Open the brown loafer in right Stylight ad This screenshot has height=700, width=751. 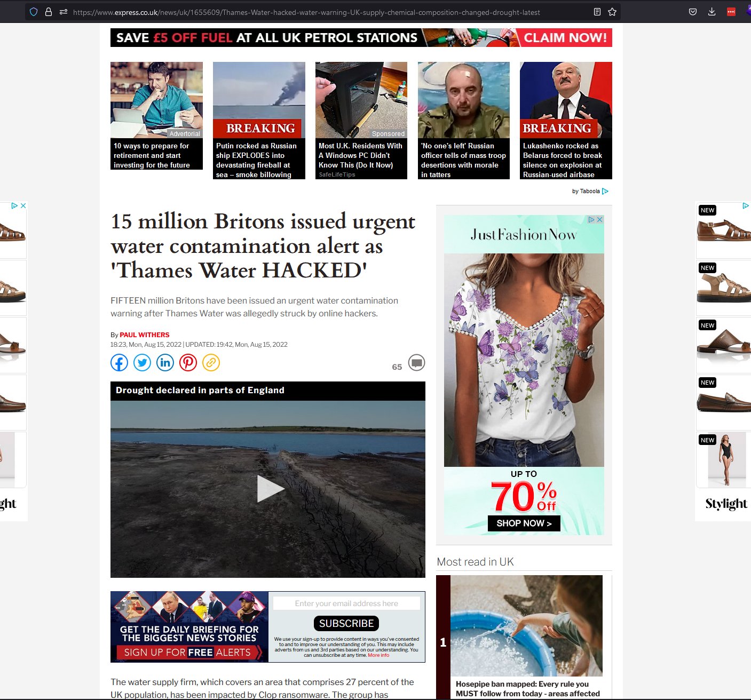pos(724,403)
